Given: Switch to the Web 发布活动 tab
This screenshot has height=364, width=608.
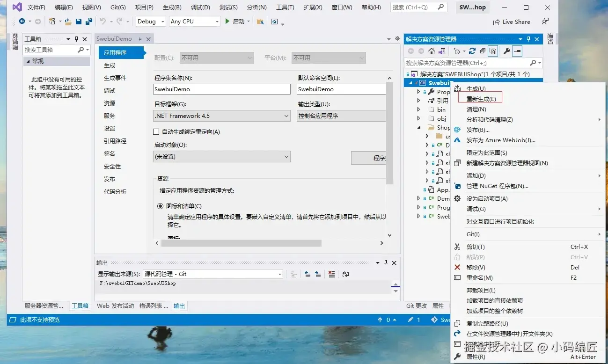Looking at the screenshot, I should point(116,306).
